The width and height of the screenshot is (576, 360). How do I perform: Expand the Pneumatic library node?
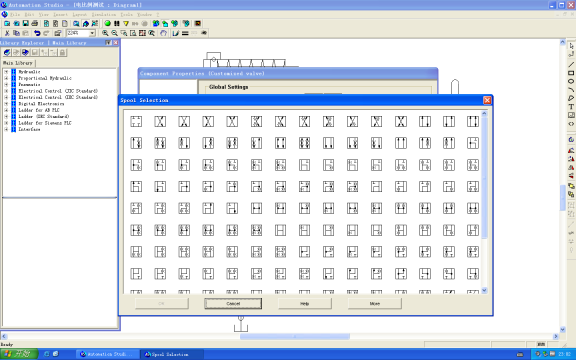6,84
